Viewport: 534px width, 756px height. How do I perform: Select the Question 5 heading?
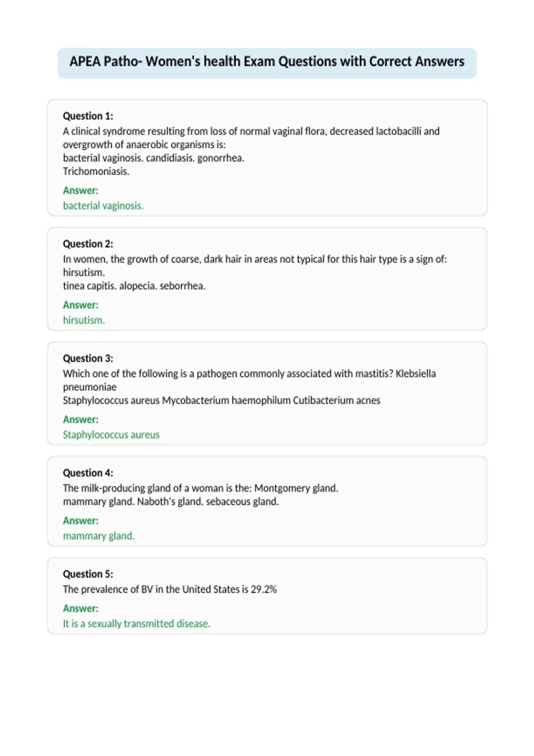[x=88, y=574]
